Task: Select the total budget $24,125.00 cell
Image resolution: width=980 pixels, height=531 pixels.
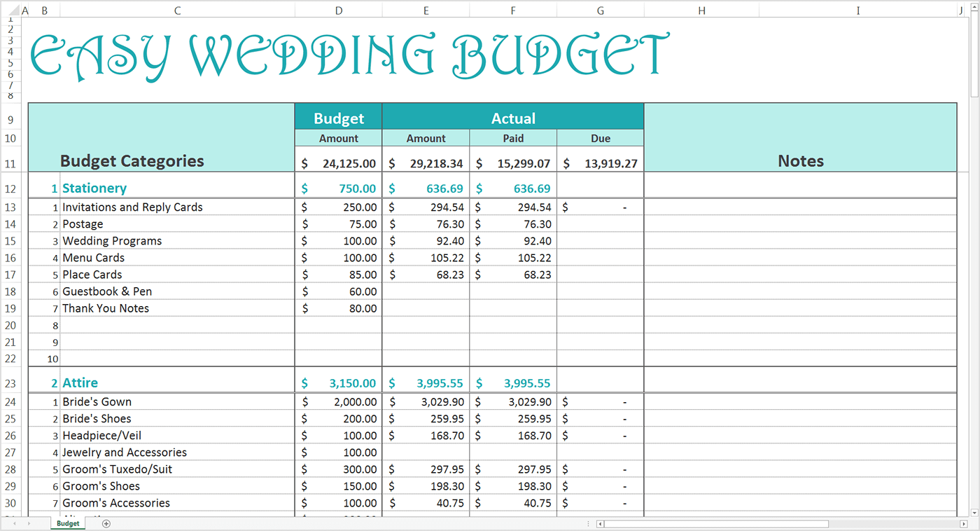Action: 338,161
